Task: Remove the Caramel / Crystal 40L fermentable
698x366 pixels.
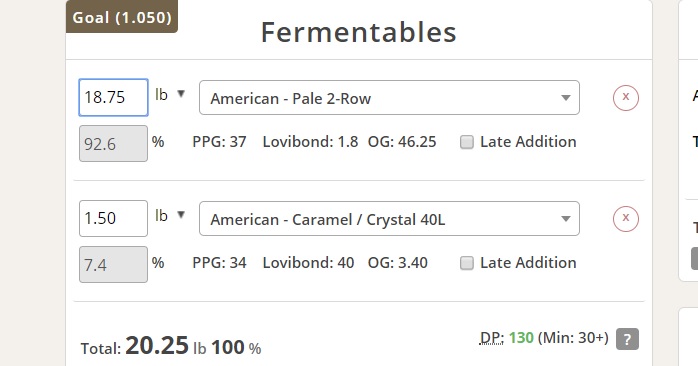Action: point(625,219)
